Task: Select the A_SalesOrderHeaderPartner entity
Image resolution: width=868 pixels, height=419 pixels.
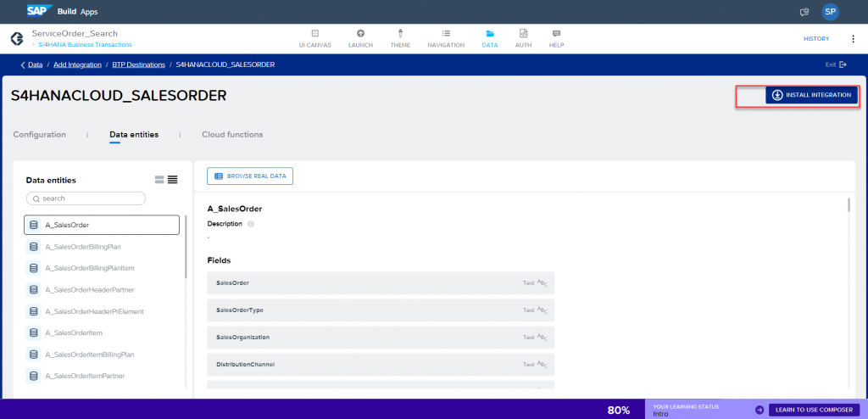Action: pos(102,290)
